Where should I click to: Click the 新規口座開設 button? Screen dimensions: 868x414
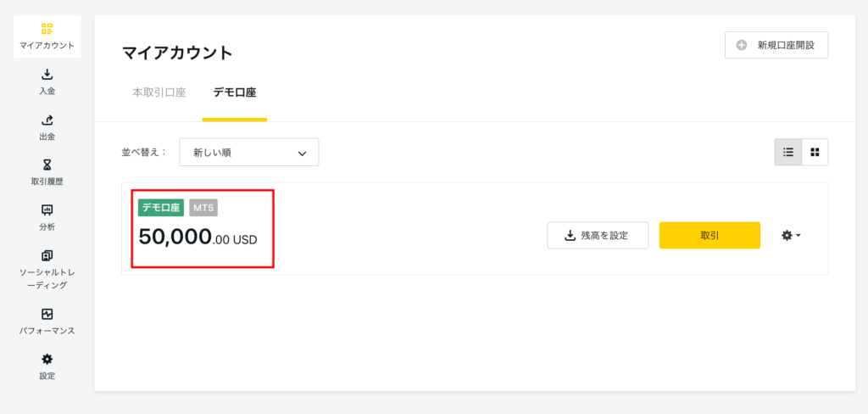point(776,46)
